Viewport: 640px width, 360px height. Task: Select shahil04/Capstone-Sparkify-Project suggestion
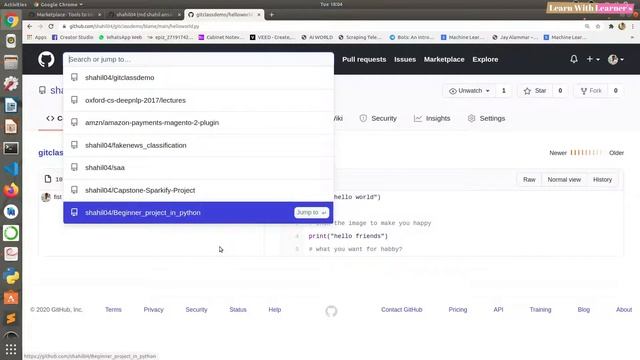coord(198,190)
